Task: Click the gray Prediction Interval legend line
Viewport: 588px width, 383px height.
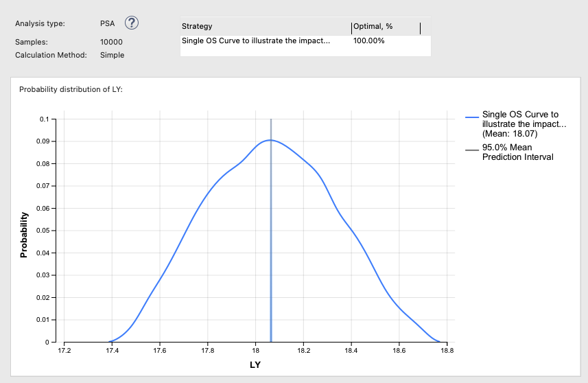Action: point(472,150)
